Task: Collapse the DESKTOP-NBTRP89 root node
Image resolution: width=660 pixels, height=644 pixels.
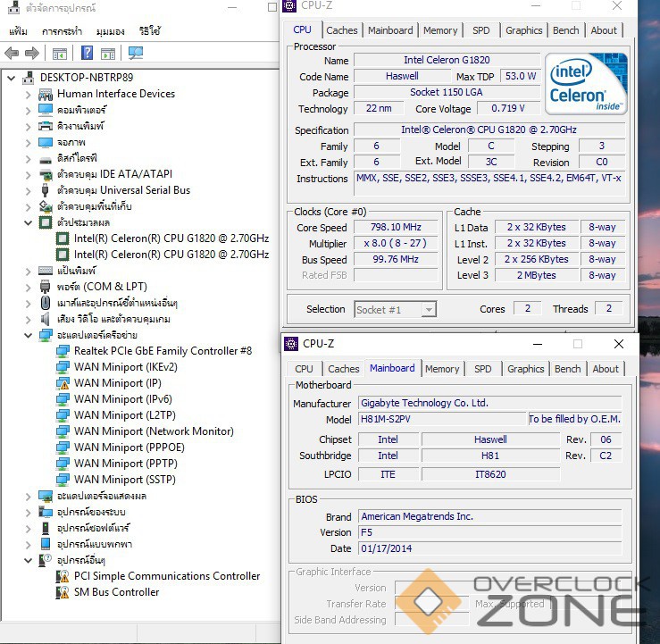Action: pyautogui.click(x=12, y=78)
